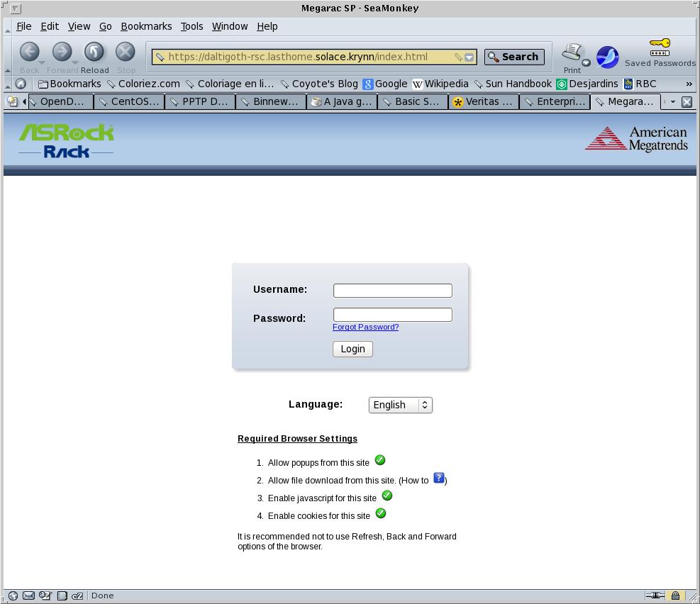Screen dimensions: 700x604
Task: Show more bookmarks via toolbar chevron
Action: click(x=689, y=84)
